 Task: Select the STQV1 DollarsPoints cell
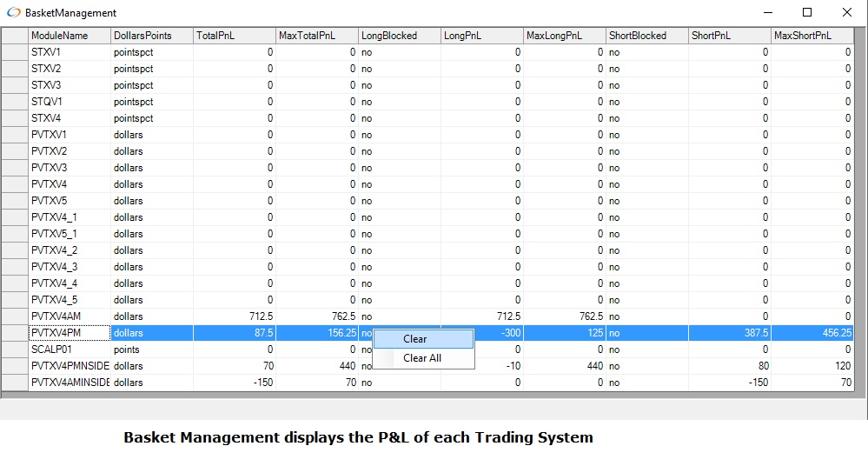click(x=151, y=102)
